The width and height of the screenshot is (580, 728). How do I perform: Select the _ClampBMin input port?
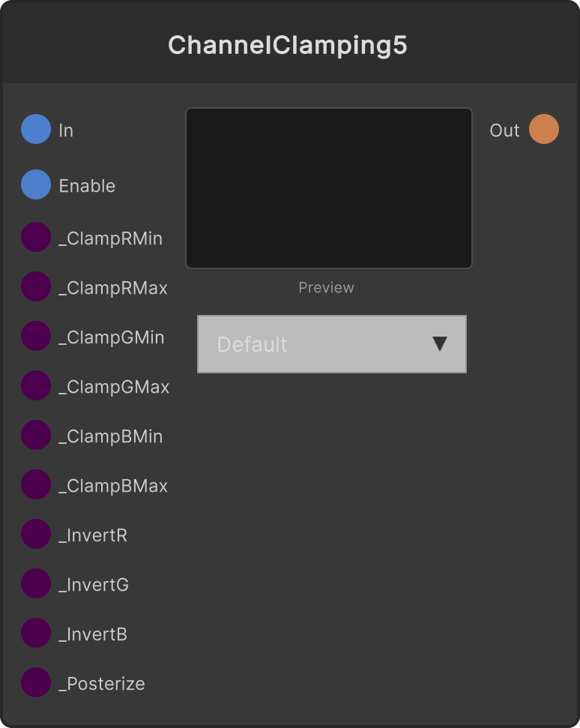(36, 435)
